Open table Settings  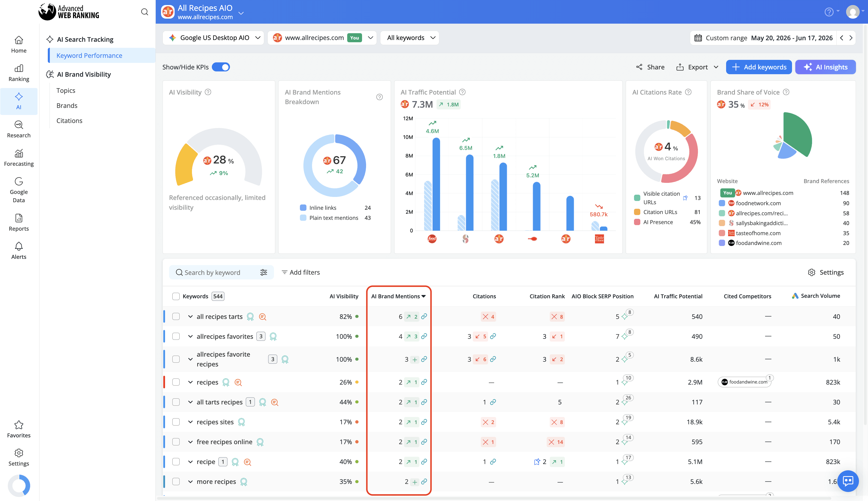pyautogui.click(x=826, y=272)
